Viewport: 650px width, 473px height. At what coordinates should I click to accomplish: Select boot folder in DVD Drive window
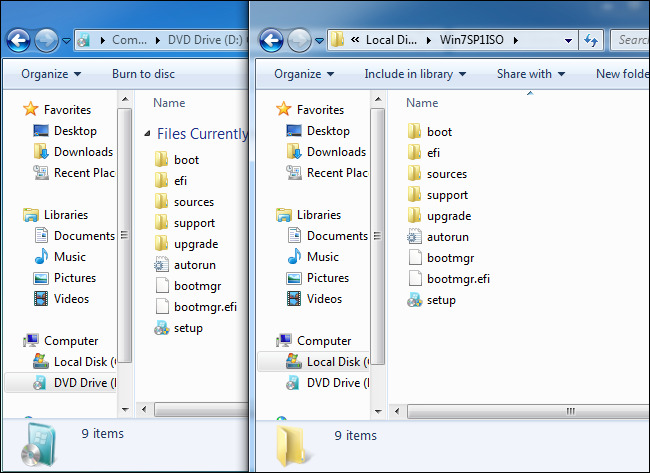click(x=177, y=160)
